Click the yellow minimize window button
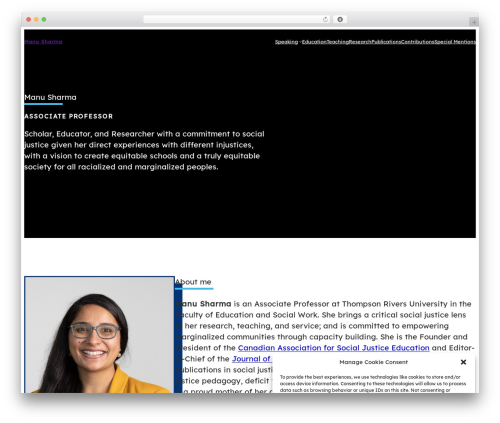 pos(36,19)
